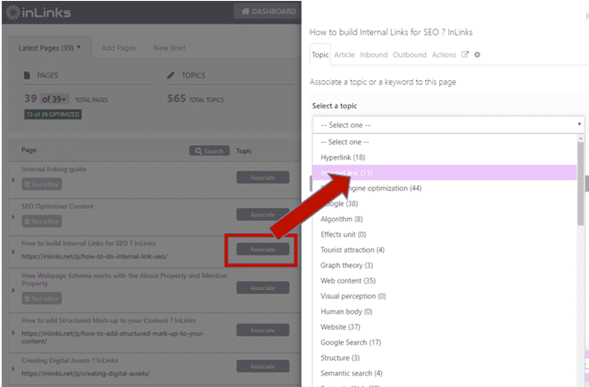Open How to build Internal Links page link

88,243
